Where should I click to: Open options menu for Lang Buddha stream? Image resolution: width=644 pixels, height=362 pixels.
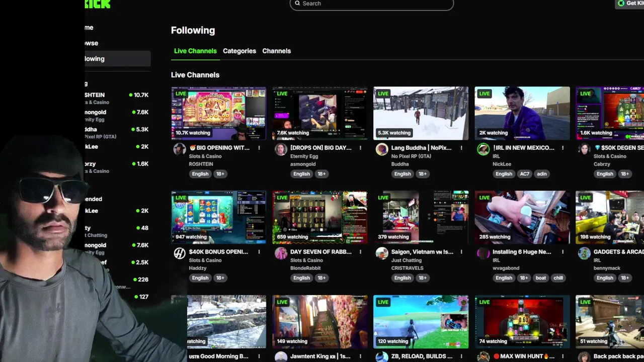(461, 148)
